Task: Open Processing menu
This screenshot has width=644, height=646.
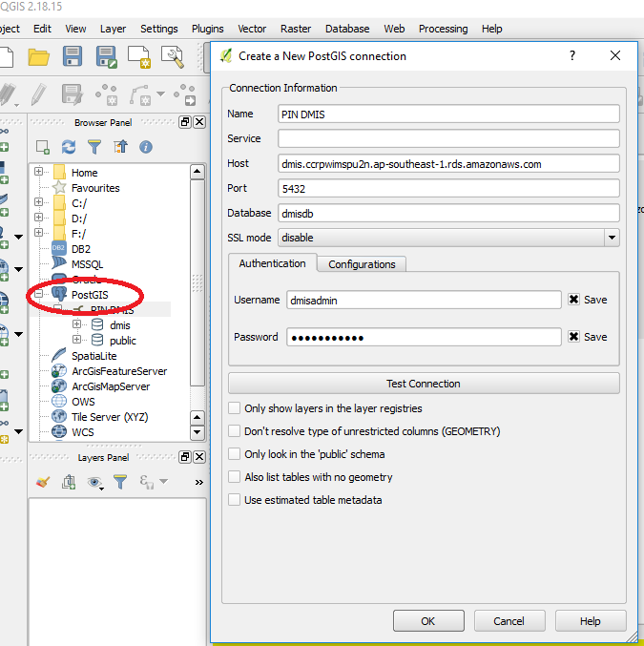Action: tap(444, 29)
